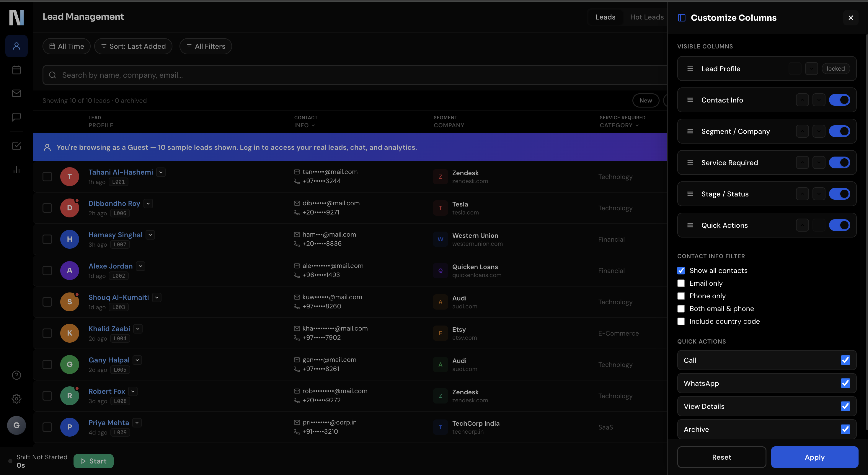Toggle the Stage / Status column visibility
Viewport: 868px width, 475px height.
pos(839,194)
